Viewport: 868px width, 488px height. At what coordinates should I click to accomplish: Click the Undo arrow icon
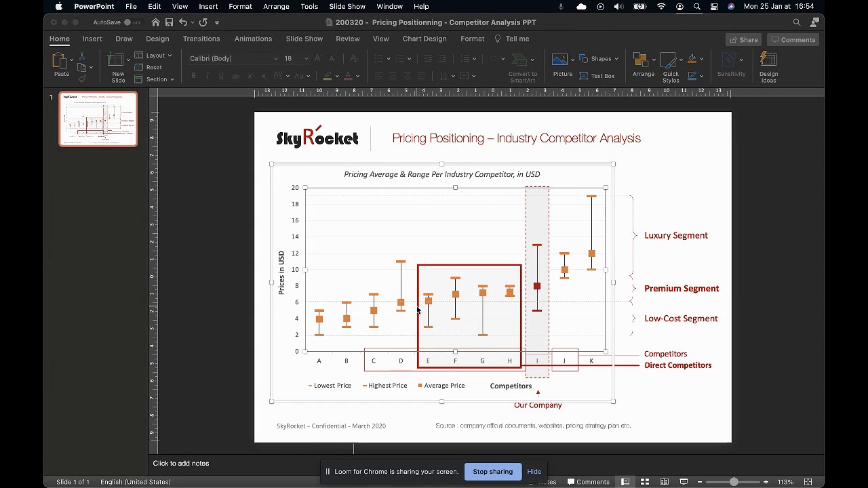pyautogui.click(x=182, y=22)
